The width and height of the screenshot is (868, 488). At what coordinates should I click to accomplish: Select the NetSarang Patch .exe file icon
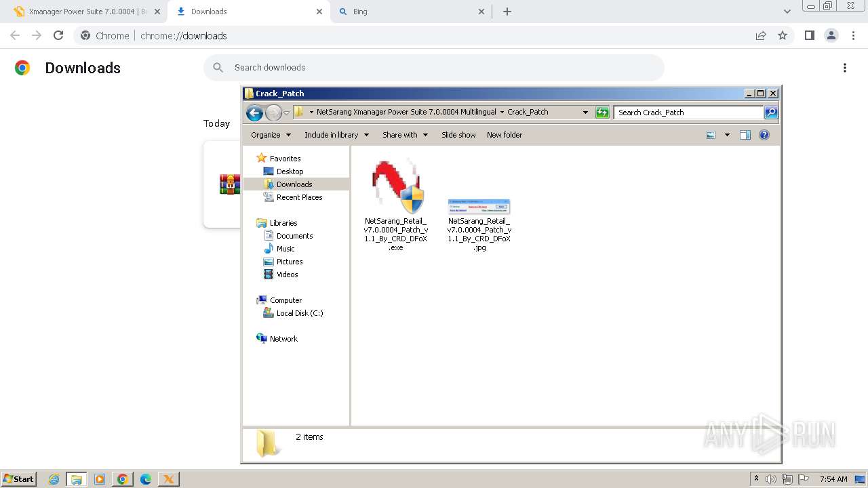(x=397, y=187)
